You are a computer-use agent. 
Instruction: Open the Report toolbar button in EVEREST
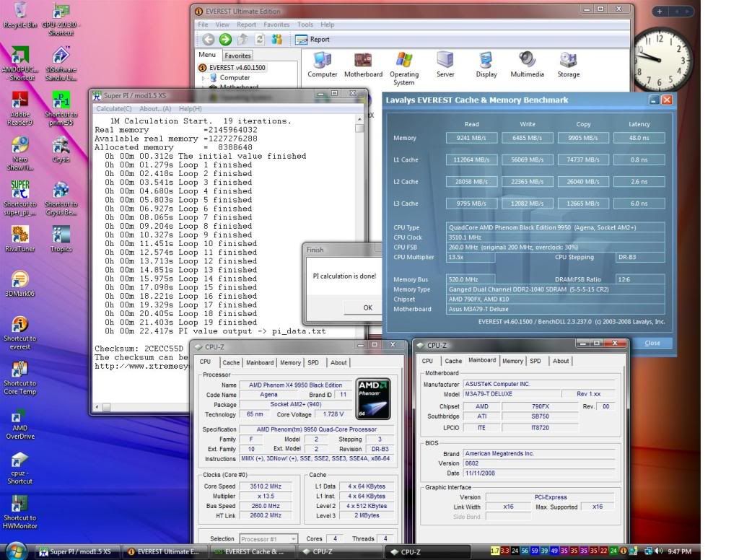312,40
